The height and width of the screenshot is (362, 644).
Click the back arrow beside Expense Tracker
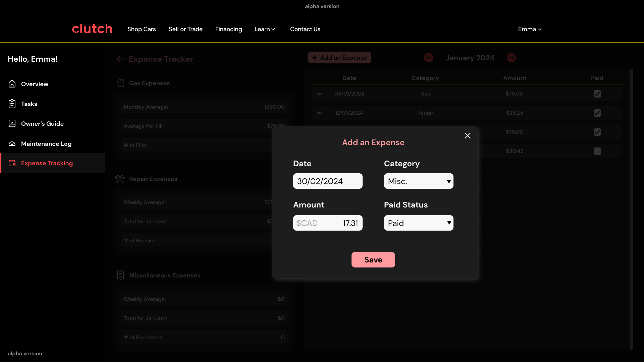point(121,59)
